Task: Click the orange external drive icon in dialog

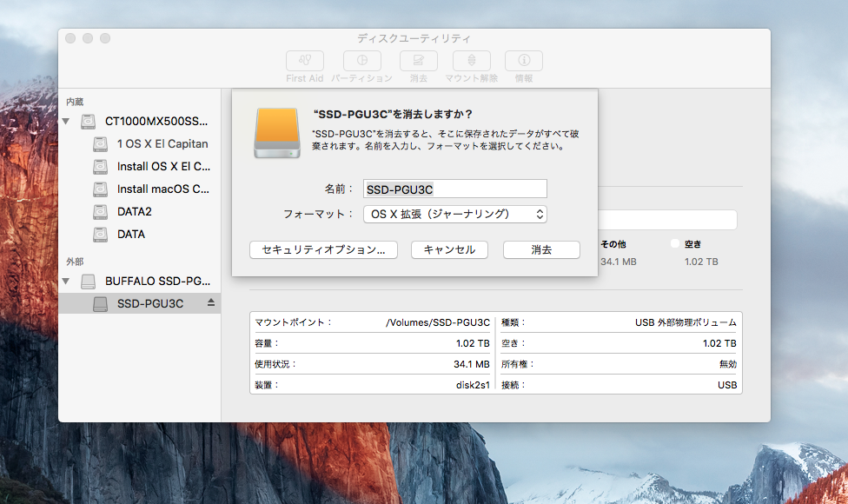Action: pyautogui.click(x=277, y=133)
